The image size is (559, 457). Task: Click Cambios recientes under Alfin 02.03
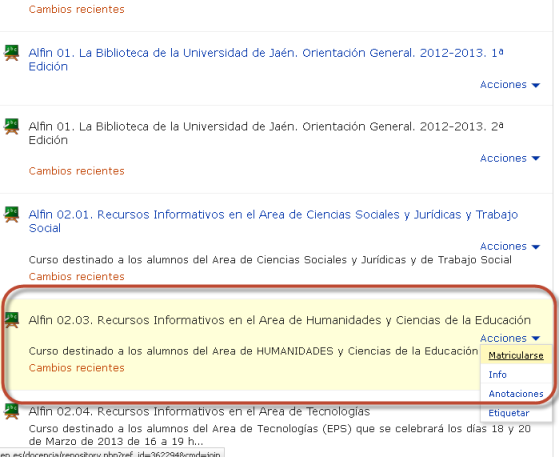tap(77, 368)
